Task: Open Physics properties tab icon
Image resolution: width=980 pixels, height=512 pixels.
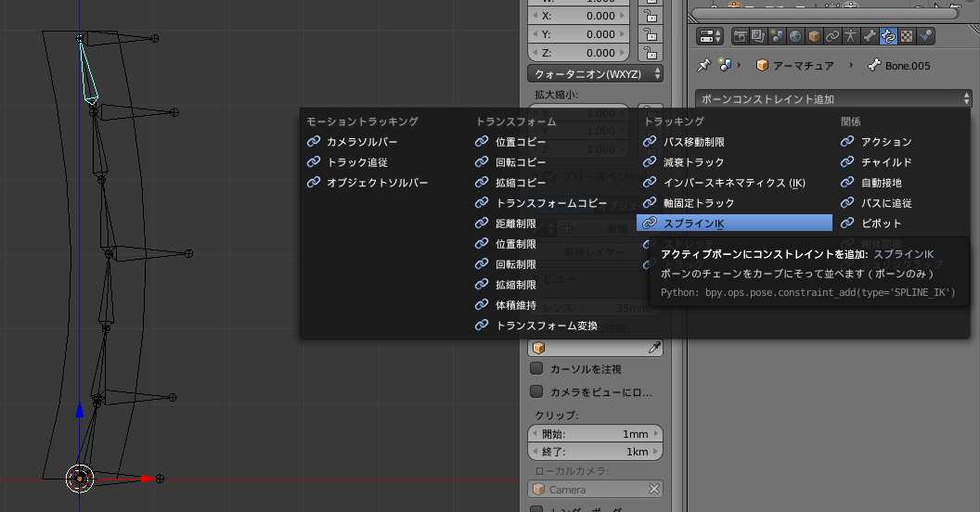Action: tap(925, 36)
